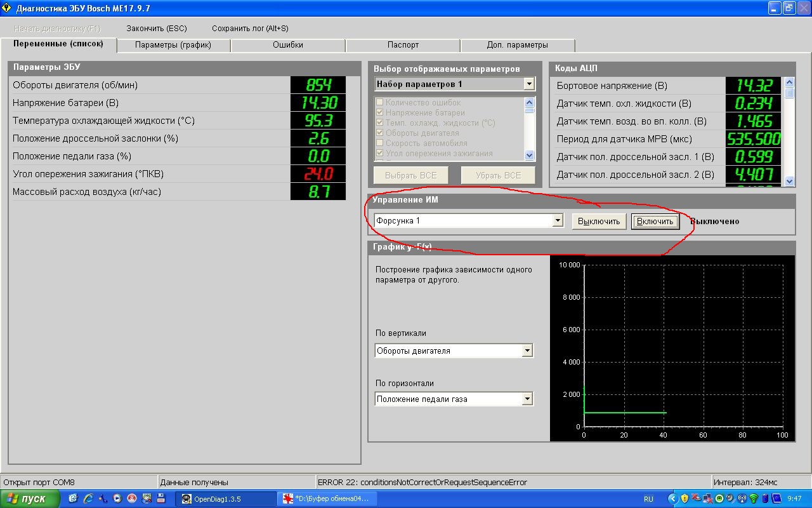Viewport: 812px width, 508px height.
Task: Switch to the Ошибки tab
Action: tap(288, 45)
